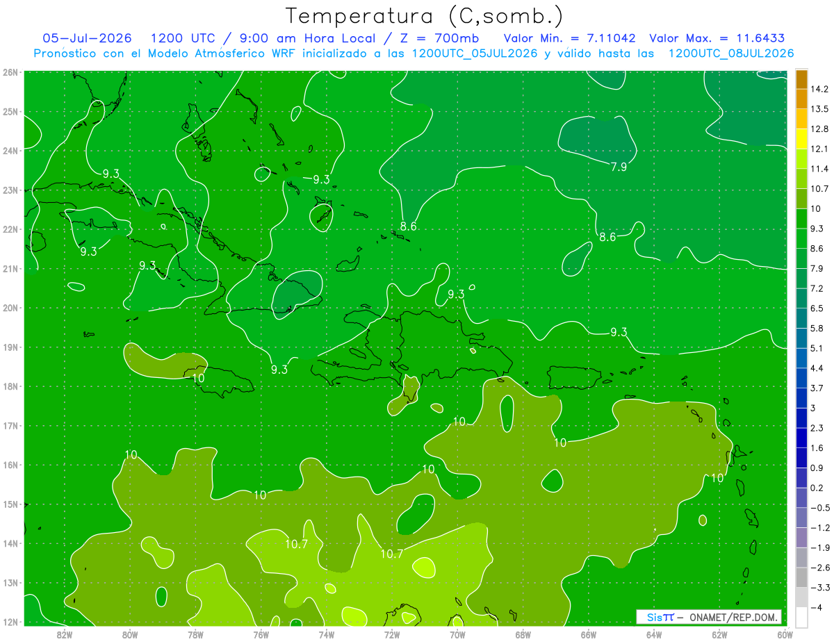
Task: Pick the purple colorbar swatch between -1.9 and -1.2
Action: [801, 538]
